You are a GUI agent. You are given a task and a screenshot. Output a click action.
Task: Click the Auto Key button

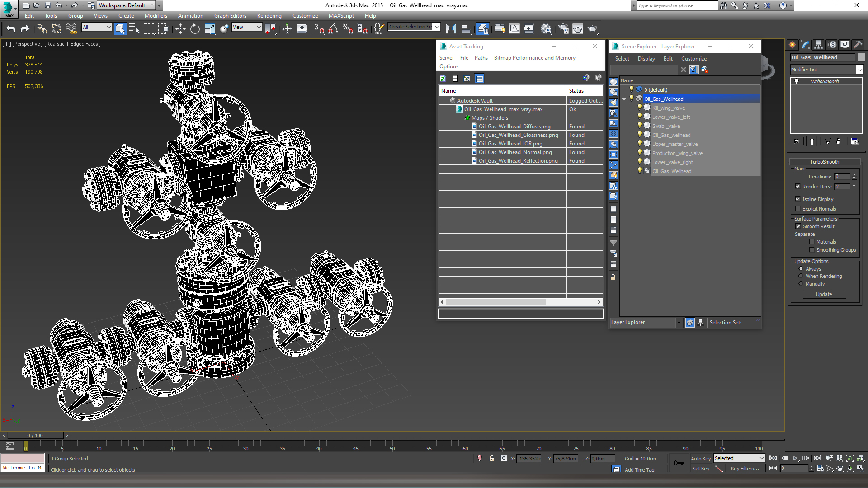[701, 458]
